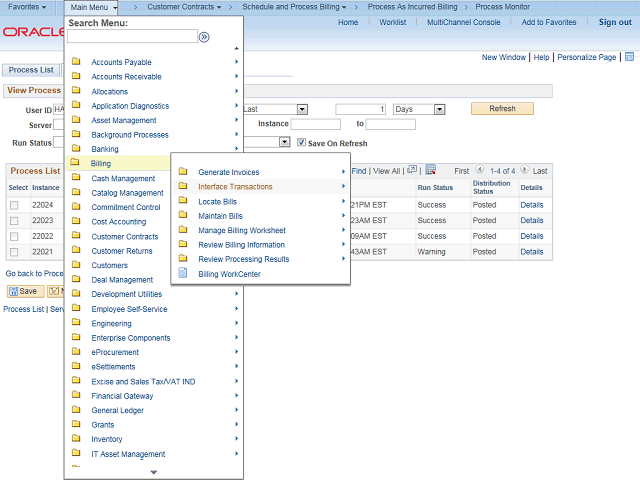Click the Generate Invoices folder icon

pos(183,172)
